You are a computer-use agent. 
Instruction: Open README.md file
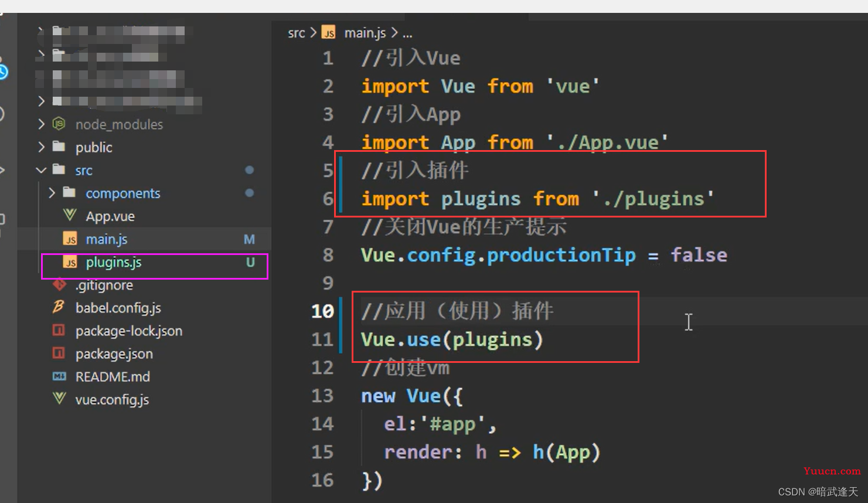point(113,376)
